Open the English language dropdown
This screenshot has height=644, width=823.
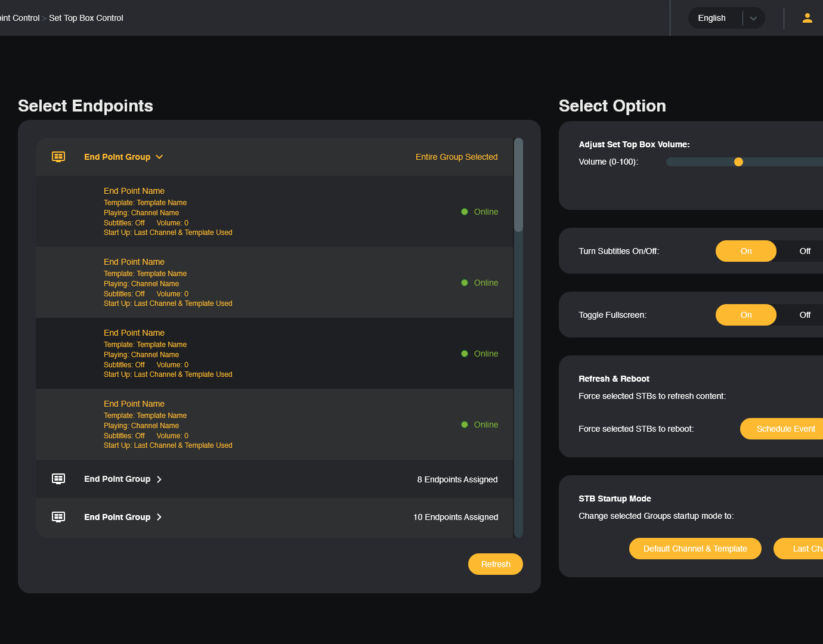click(x=753, y=18)
